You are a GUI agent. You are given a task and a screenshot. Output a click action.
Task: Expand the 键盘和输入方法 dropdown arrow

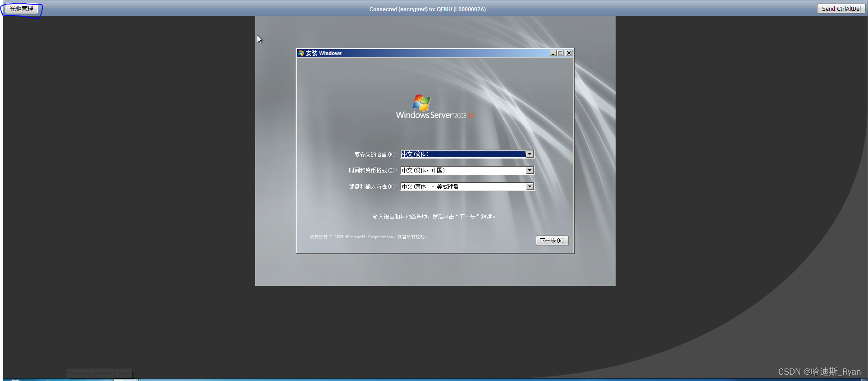[x=530, y=186]
